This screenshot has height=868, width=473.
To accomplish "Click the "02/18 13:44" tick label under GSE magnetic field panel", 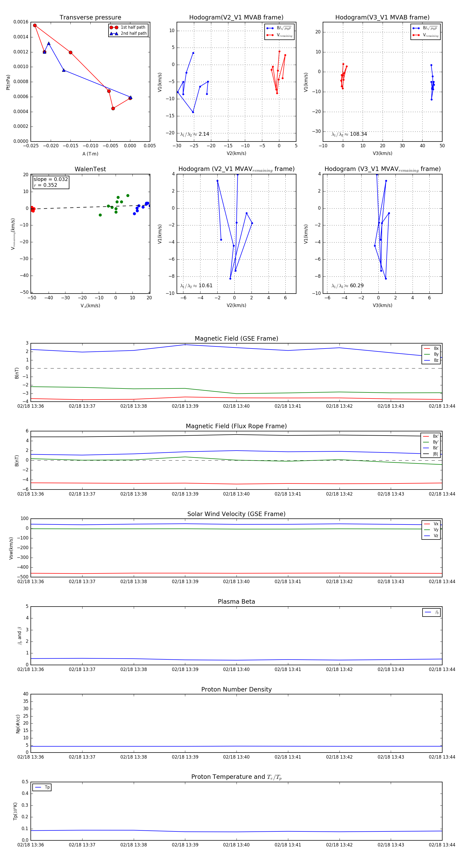I will (442, 406).
